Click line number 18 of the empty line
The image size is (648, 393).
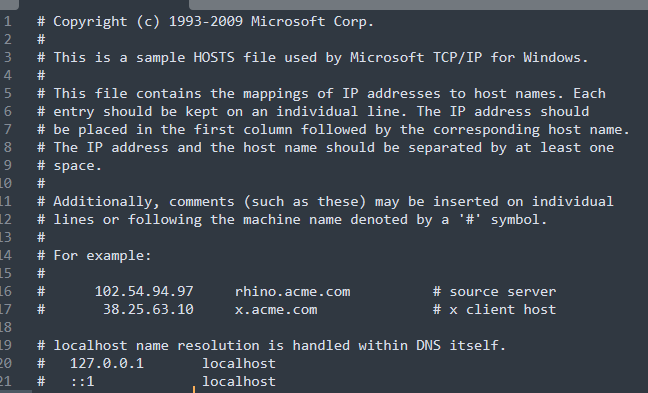tap(6, 327)
